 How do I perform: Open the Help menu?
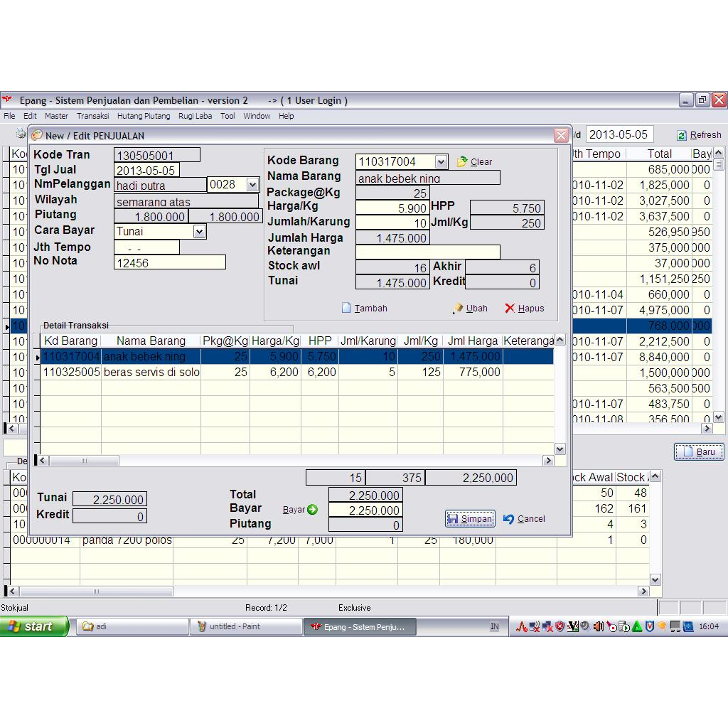pyautogui.click(x=286, y=116)
